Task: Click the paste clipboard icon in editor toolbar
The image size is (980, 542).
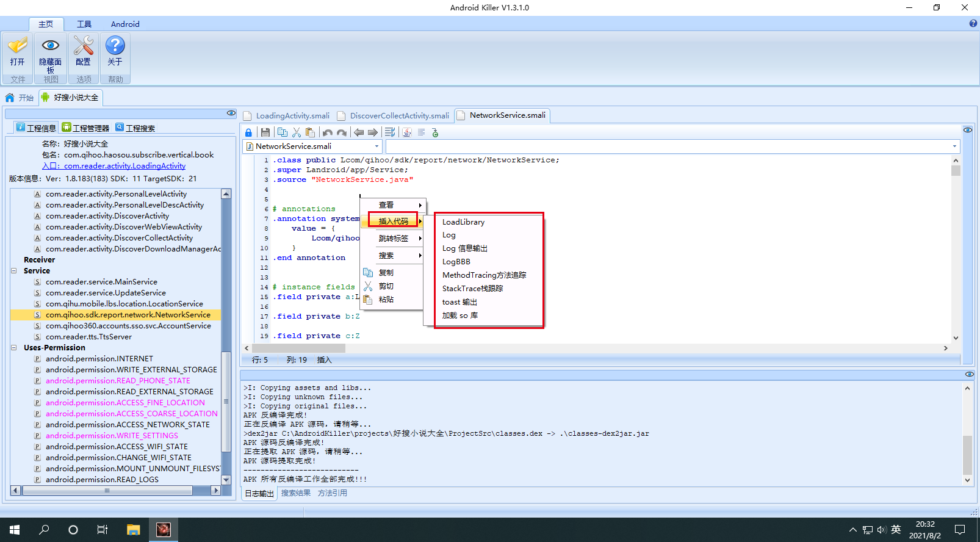Action: (311, 132)
